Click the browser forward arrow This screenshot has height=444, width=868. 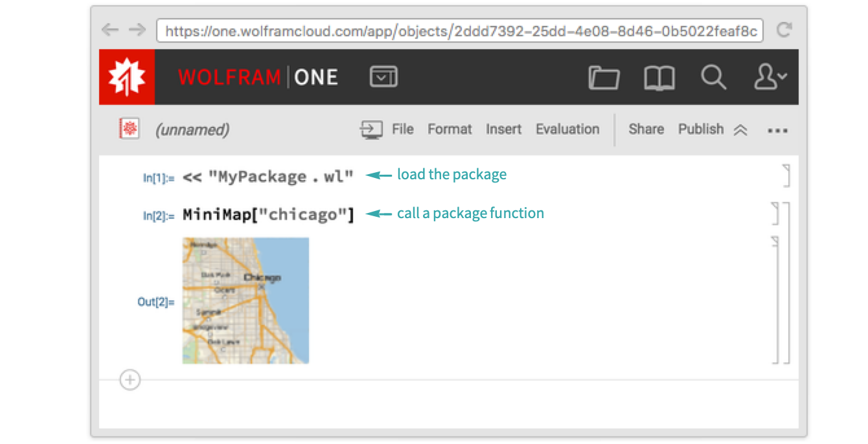click(x=137, y=30)
